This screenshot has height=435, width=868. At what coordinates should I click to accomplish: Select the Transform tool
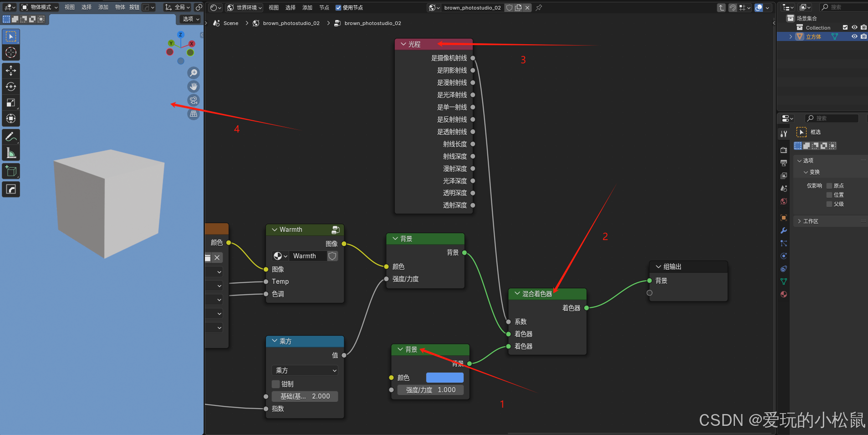pos(11,118)
